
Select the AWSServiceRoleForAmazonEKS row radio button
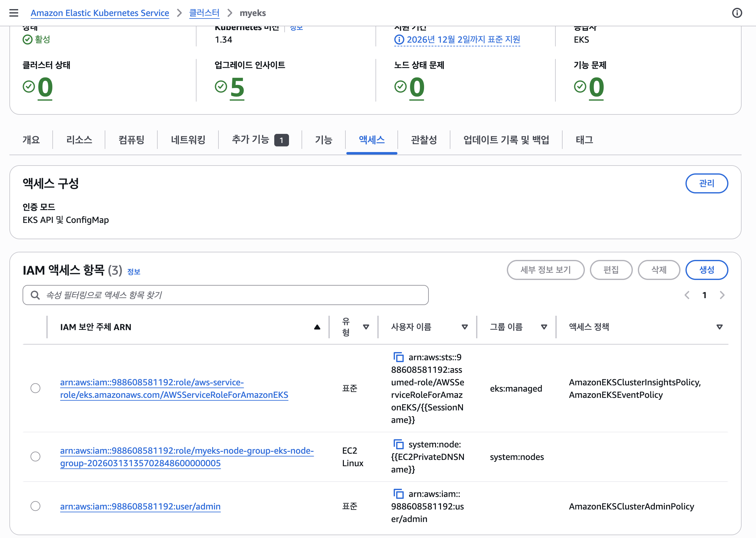(35, 388)
